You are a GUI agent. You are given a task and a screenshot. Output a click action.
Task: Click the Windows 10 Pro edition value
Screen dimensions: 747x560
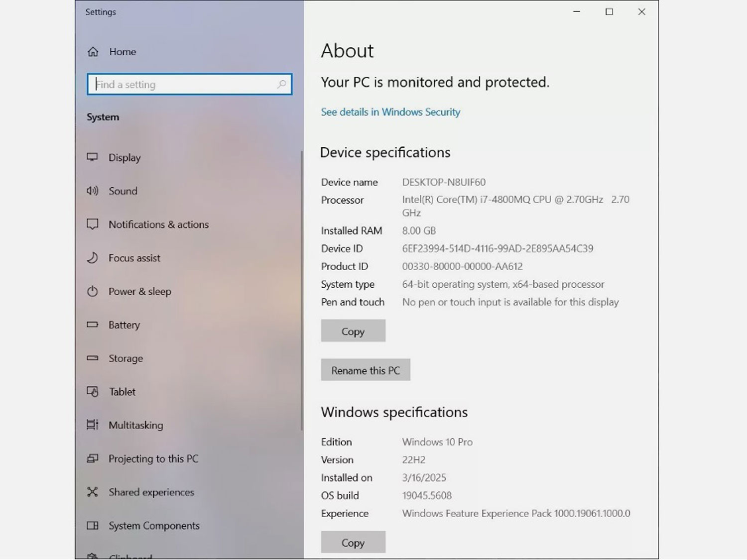(437, 442)
